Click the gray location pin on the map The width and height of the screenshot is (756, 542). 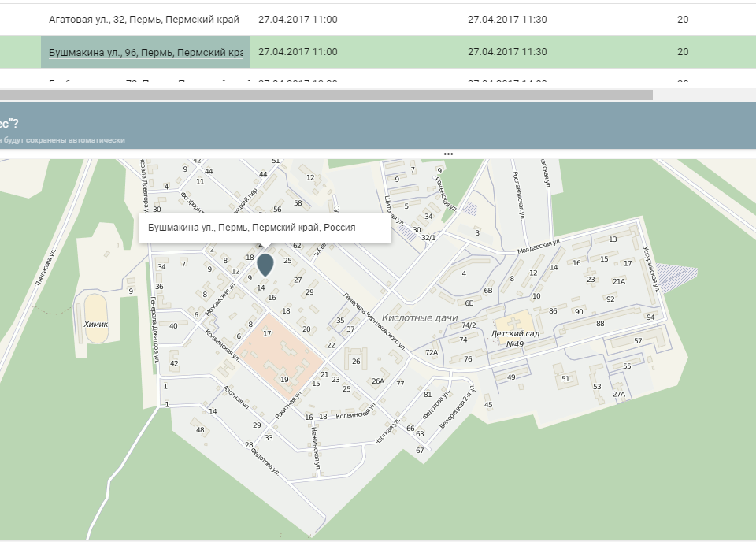265,263
